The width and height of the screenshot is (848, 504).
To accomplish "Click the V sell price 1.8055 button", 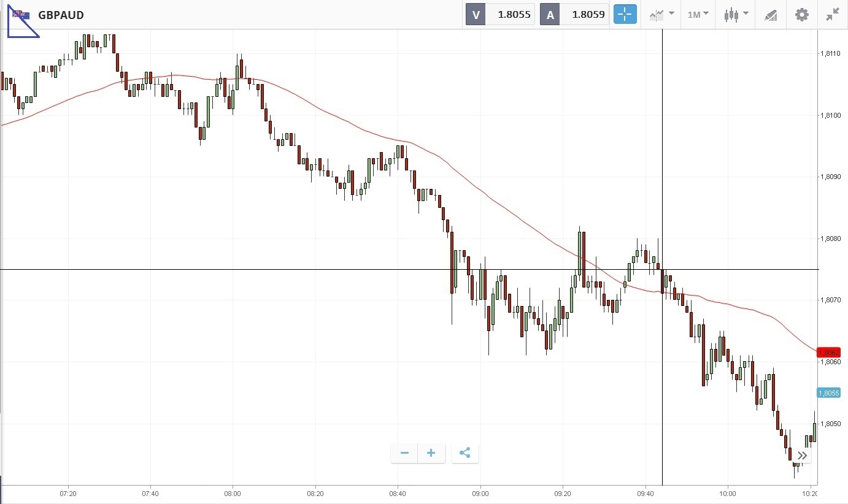I will pos(500,15).
